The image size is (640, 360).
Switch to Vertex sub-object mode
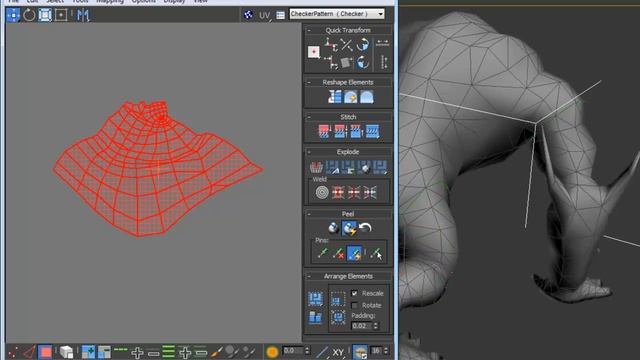tap(13, 352)
